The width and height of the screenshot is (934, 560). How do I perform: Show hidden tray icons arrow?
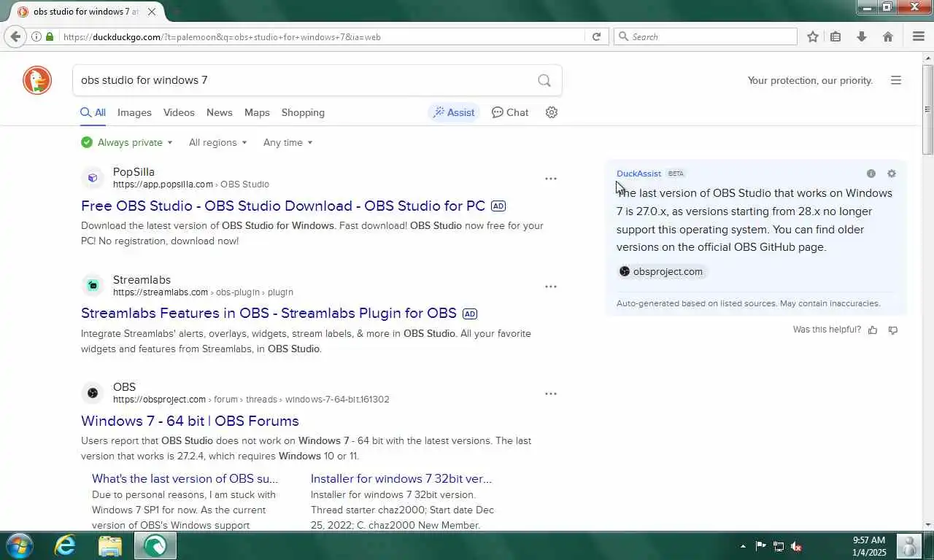pyautogui.click(x=743, y=546)
